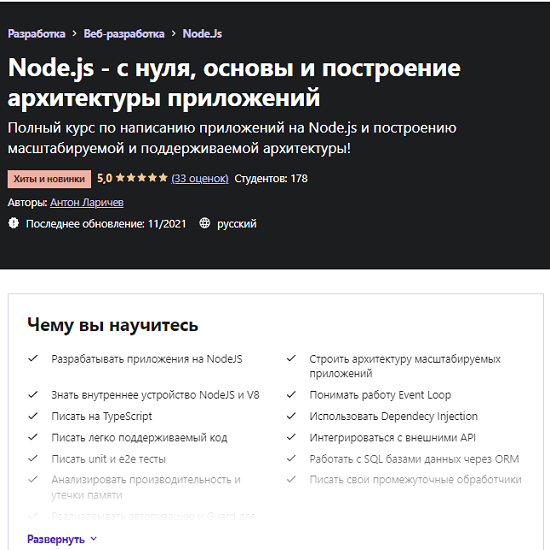Open the Разработка breadcrumb link
This screenshot has width=550, height=550.
coord(36,34)
